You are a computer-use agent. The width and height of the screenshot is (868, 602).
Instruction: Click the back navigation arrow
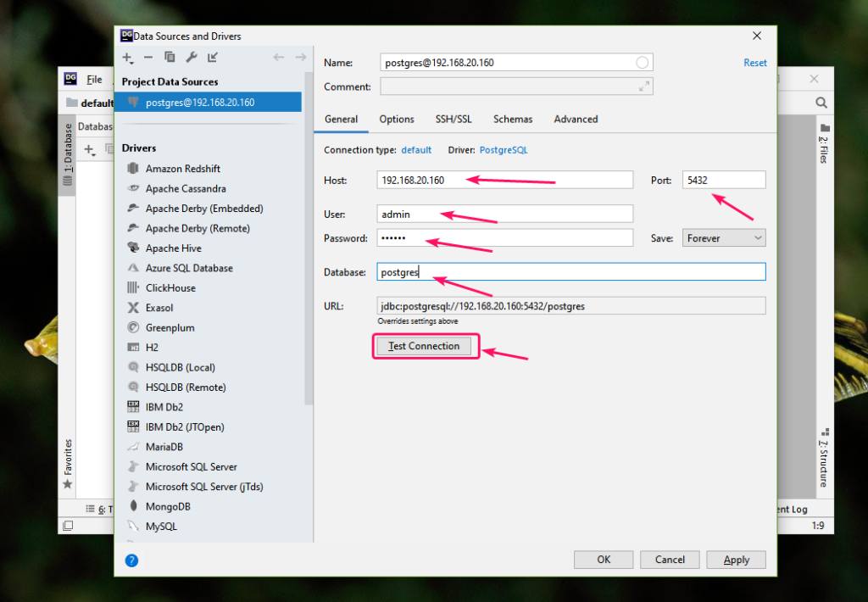point(280,57)
